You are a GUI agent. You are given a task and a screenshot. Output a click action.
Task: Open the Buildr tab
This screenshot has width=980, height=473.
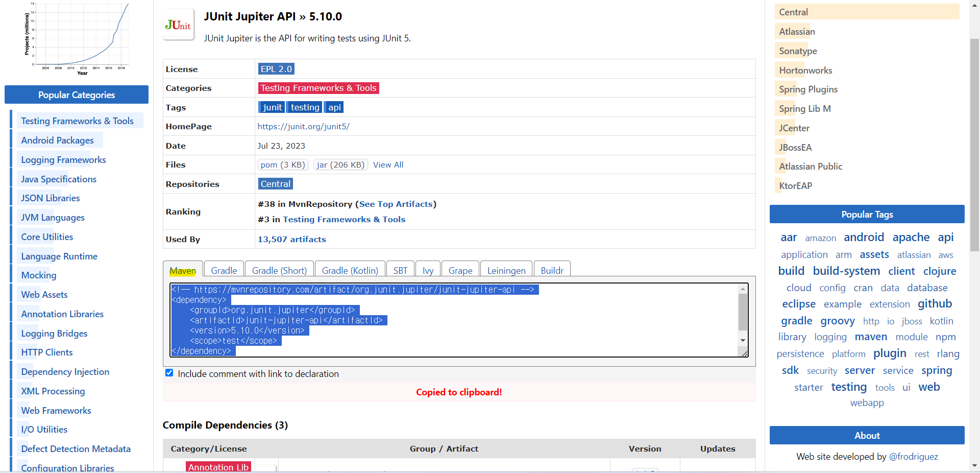(552, 270)
